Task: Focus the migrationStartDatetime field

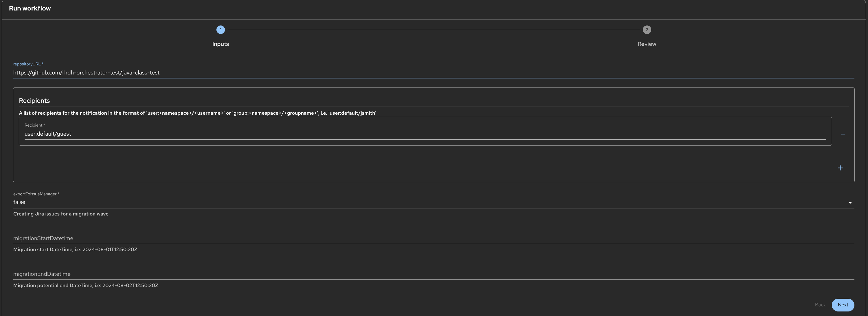Action: pos(433,238)
